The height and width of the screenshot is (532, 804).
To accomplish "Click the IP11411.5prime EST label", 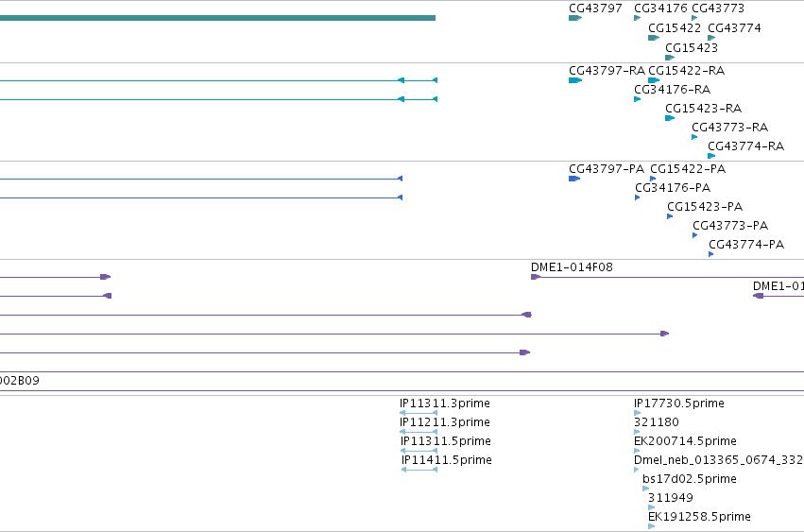I will [x=447, y=460].
